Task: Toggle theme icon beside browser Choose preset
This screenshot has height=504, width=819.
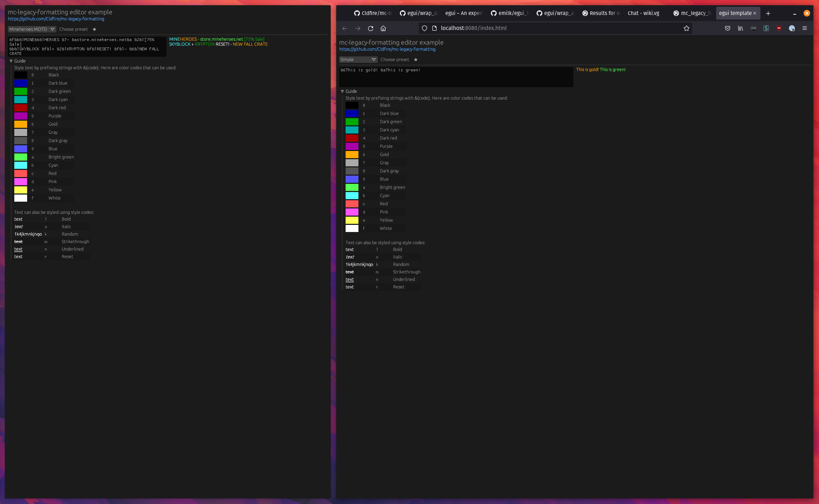Action: pyautogui.click(x=416, y=60)
